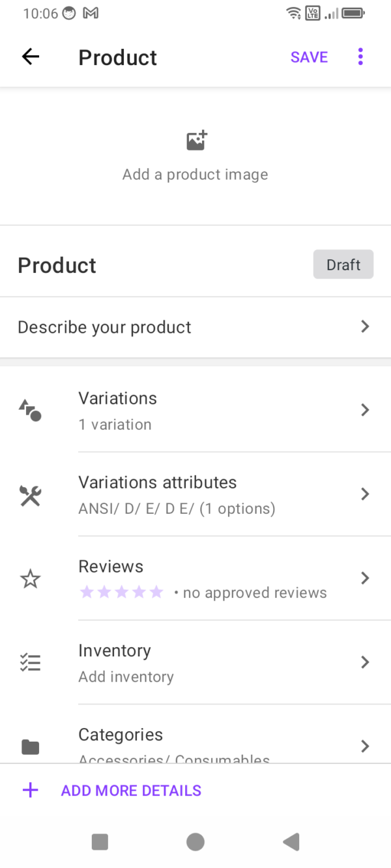Screen dimensions: 391x868
Task: Open the three-dot overflow menu
Action: point(360,57)
